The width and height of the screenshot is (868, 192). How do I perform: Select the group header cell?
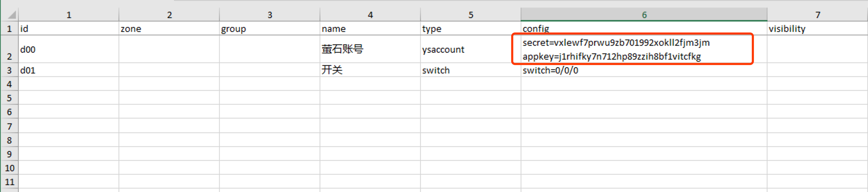270,28
